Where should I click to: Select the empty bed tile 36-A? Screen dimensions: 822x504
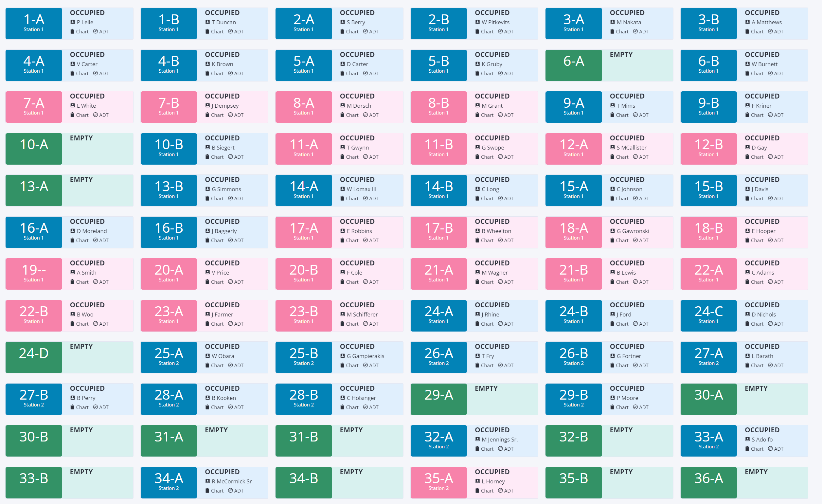(708, 482)
